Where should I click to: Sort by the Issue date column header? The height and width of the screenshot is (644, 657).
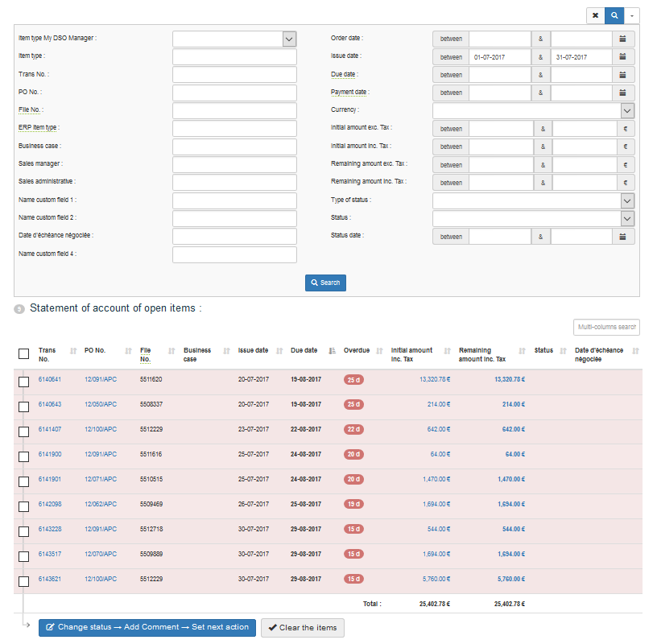pyautogui.click(x=253, y=351)
